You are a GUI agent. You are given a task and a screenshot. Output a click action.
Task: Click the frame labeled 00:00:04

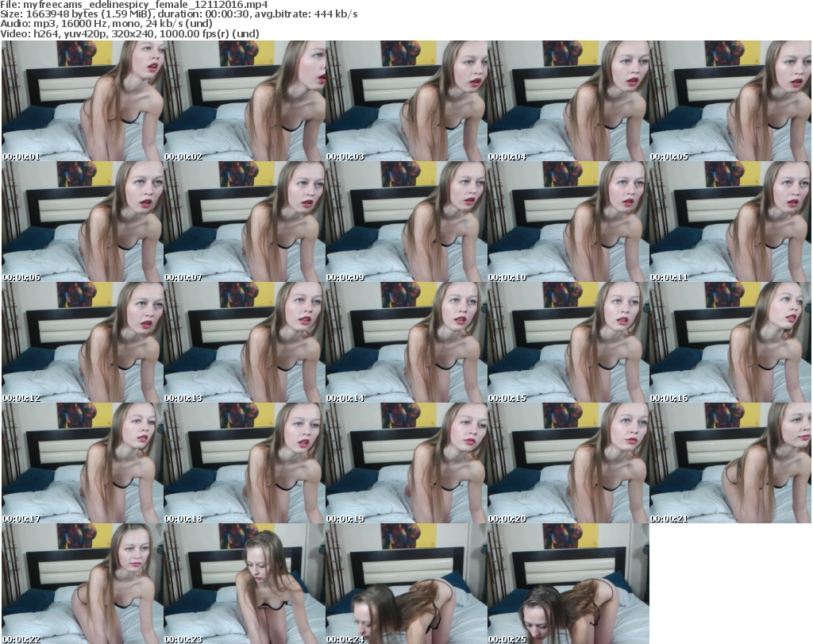[568, 101]
